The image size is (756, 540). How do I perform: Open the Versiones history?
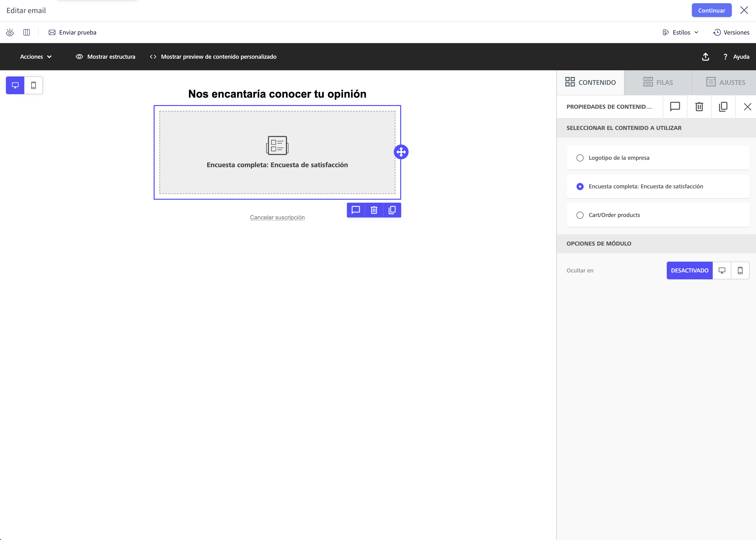point(731,32)
